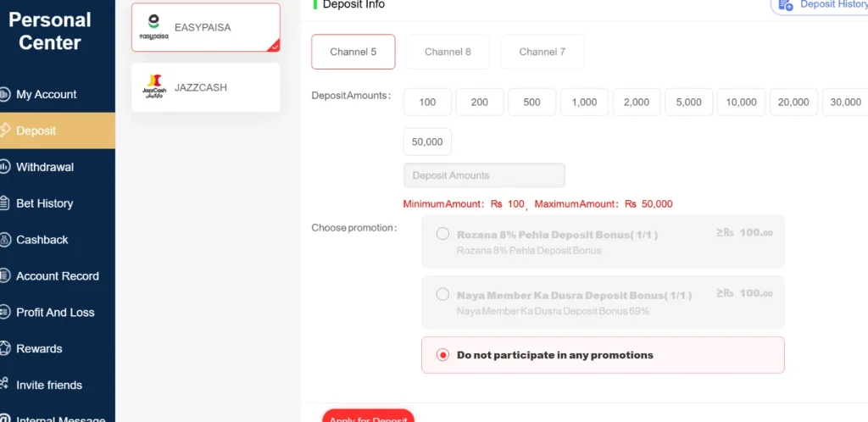This screenshot has width=868, height=422.
Task: Click the Invite friends sidebar icon
Action: pyautogui.click(x=4, y=385)
